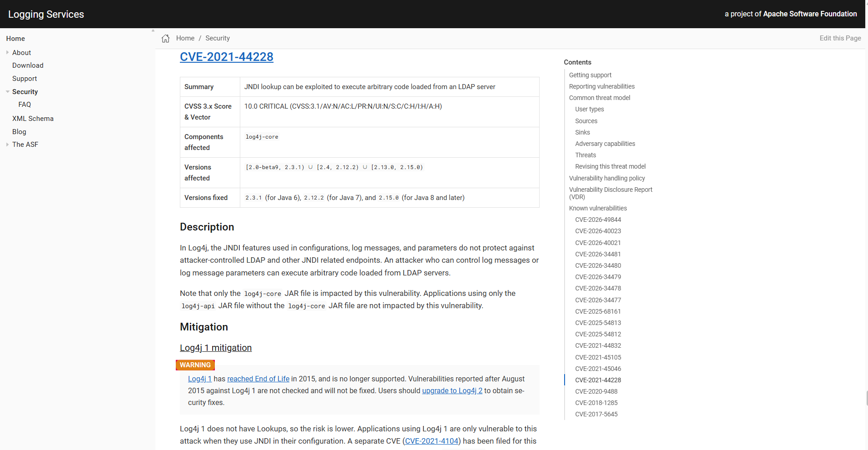868x450 pixels.
Task: Open The ASF sidebar item
Action: pos(25,145)
